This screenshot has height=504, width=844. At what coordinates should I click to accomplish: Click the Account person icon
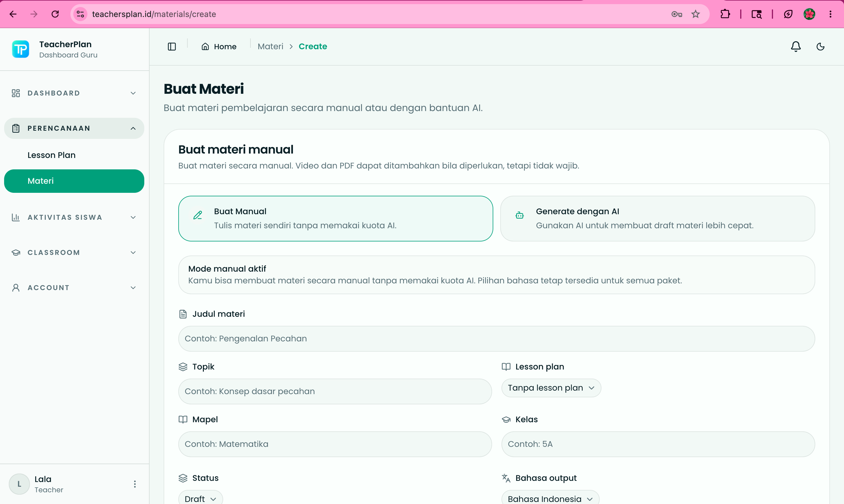pyautogui.click(x=16, y=288)
